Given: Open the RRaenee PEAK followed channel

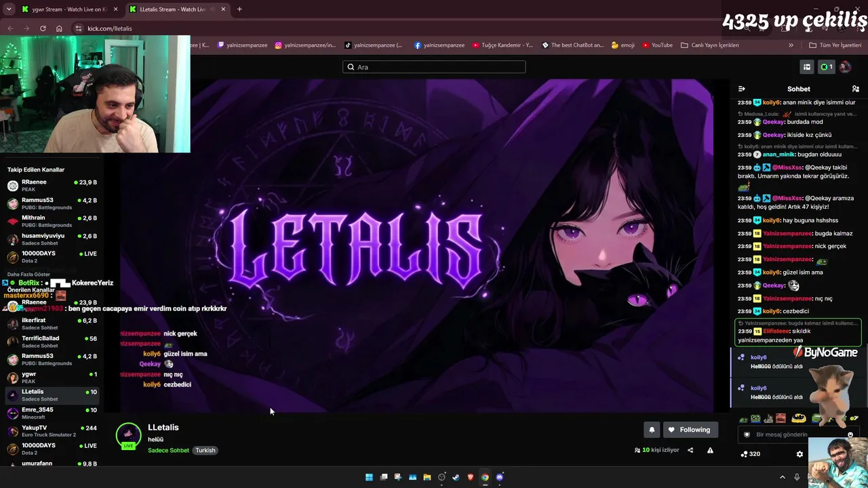Looking at the screenshot, I should [x=52, y=186].
